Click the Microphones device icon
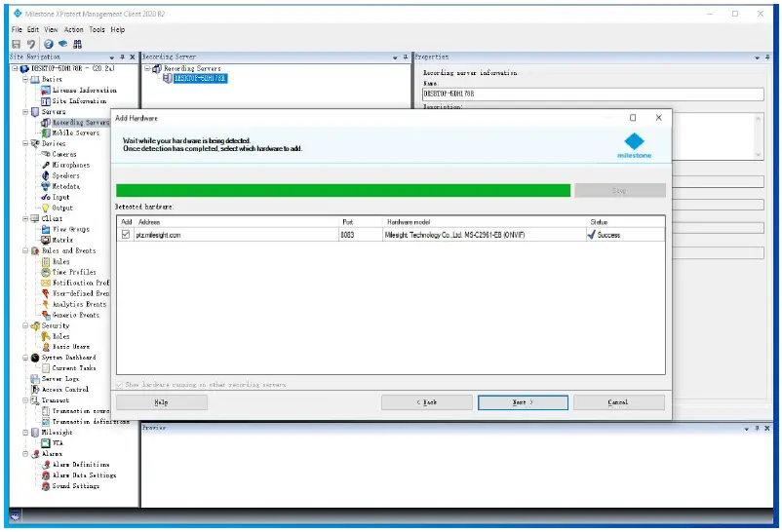 (46, 165)
